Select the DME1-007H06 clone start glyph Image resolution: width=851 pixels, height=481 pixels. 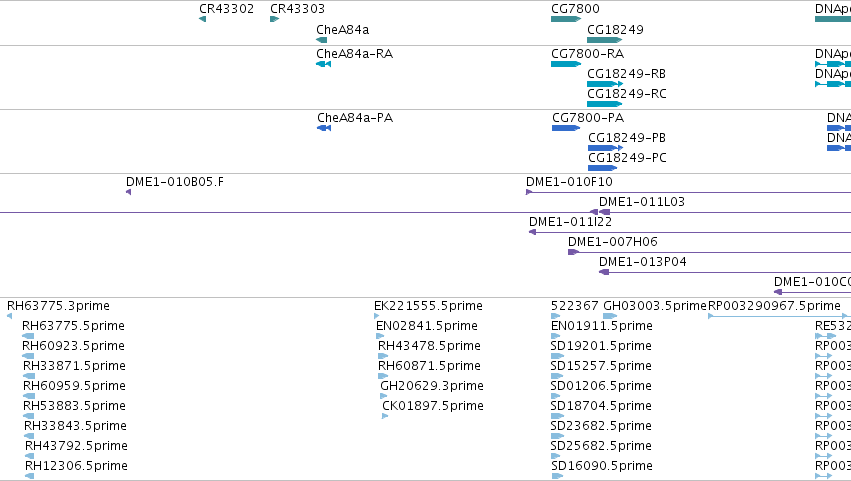(x=574, y=252)
